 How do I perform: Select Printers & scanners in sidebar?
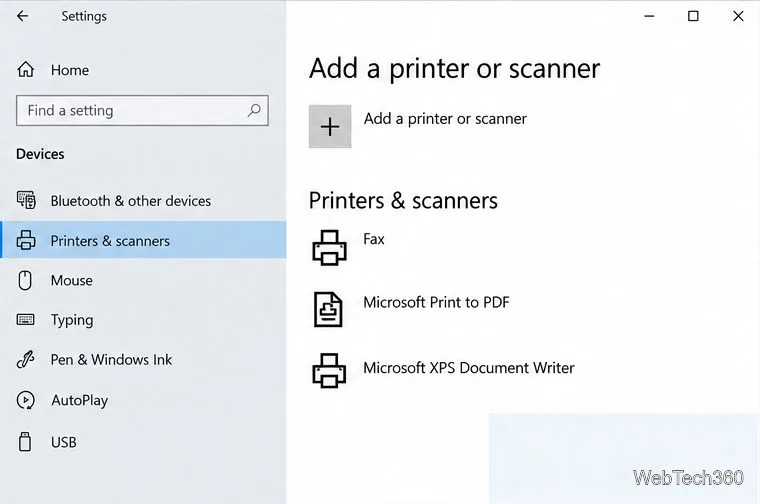(x=143, y=240)
